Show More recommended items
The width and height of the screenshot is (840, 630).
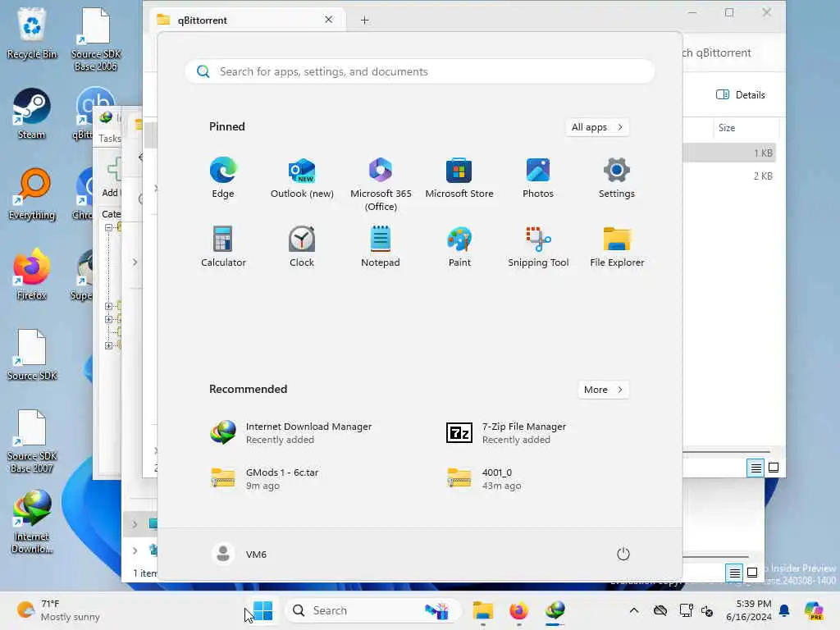tap(603, 390)
